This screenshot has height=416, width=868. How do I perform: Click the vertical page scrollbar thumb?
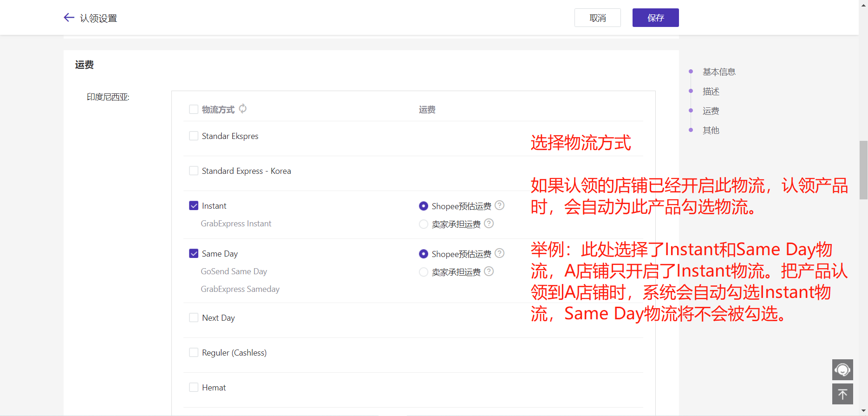pos(863,170)
